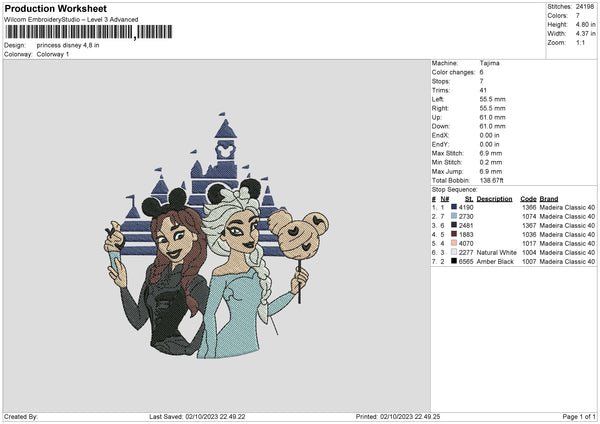600x424 pixels.
Task: Select the zoom value '1:1'
Action: click(x=580, y=42)
